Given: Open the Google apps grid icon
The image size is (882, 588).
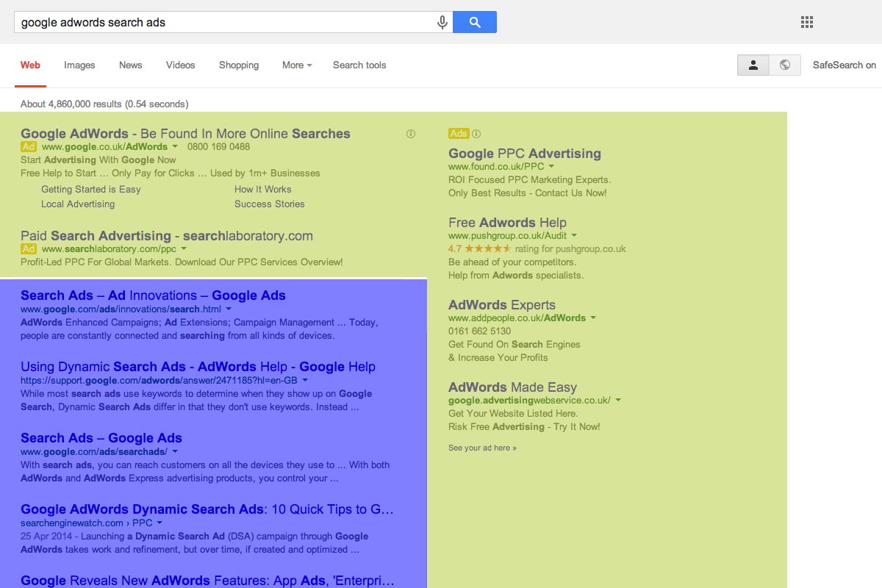Looking at the screenshot, I should [x=807, y=22].
